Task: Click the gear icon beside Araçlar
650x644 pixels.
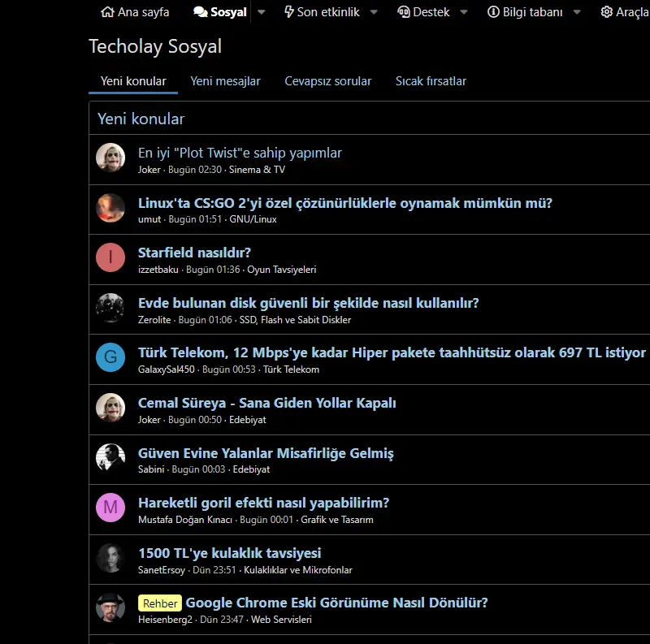Action: [x=606, y=12]
